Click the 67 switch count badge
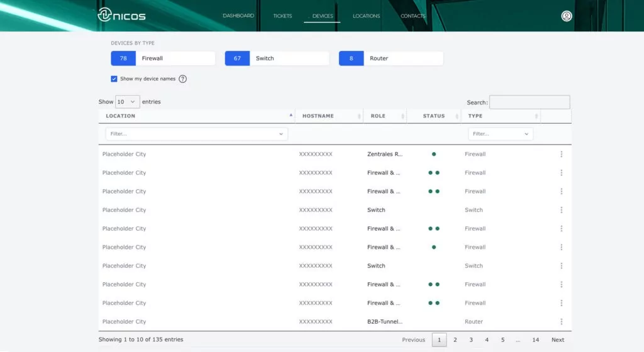 [237, 58]
